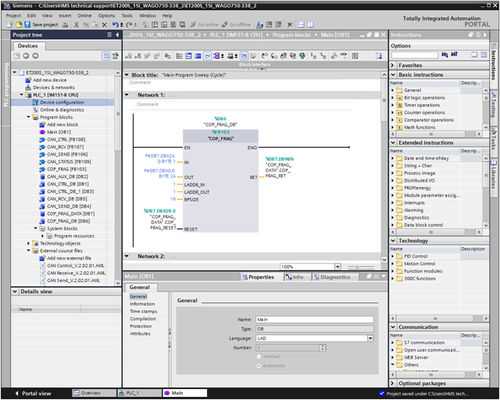
Task: Toggle the Portal view switch
Action: click(x=33, y=393)
